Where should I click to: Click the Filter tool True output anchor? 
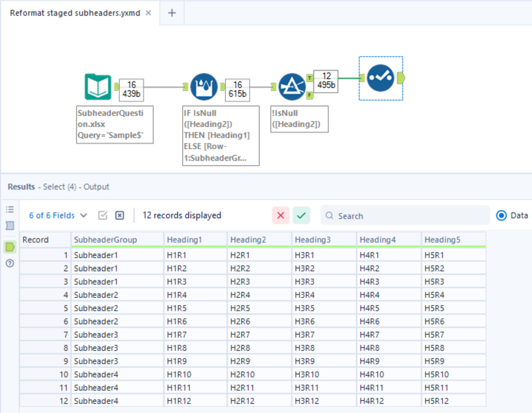[x=309, y=78]
